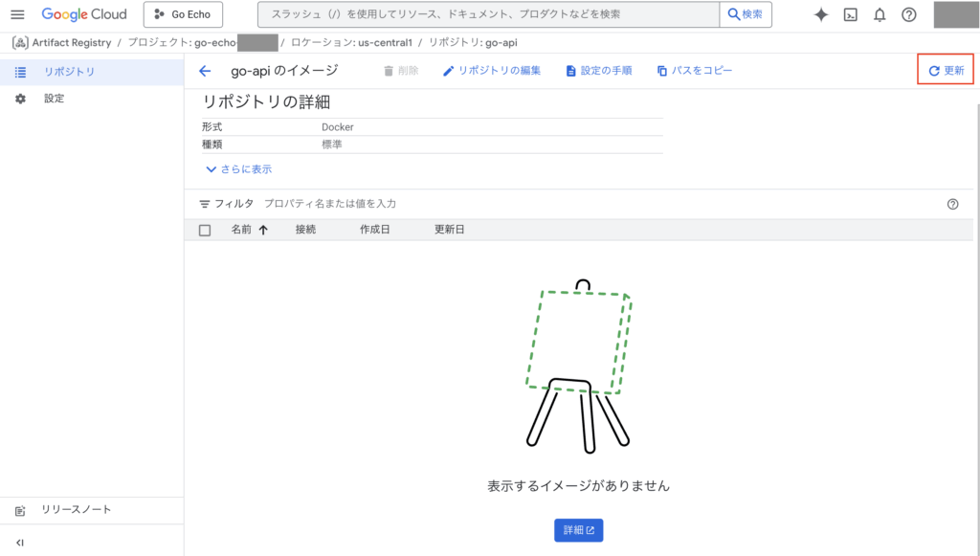Select リポジトリ in the sidebar
The height and width of the screenshot is (556, 980).
tap(69, 72)
